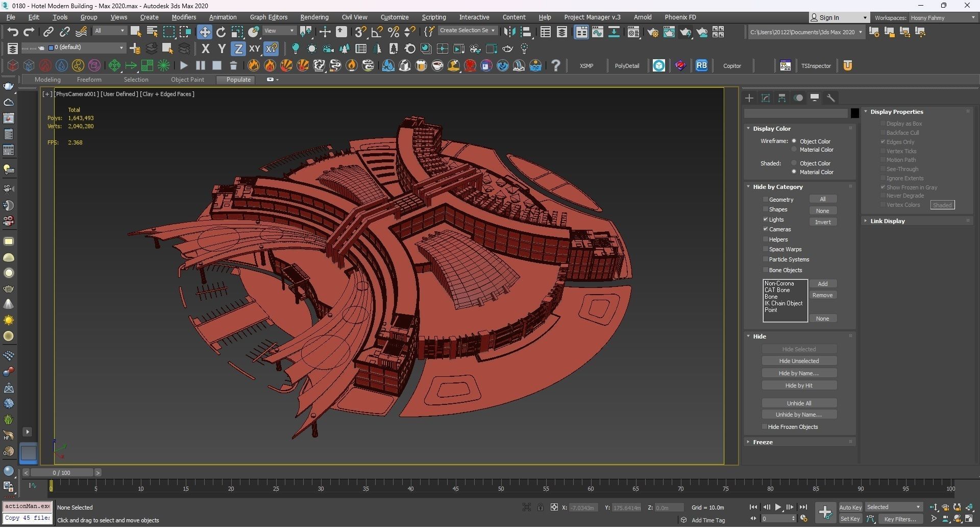The width and height of the screenshot is (980, 531).
Task: Click the help question mark icon in Phoenix toolbar
Action: click(x=556, y=65)
